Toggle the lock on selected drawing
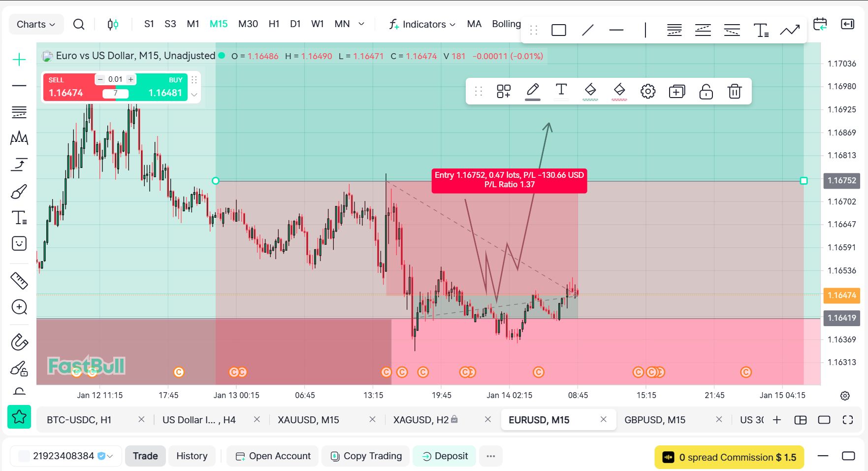 point(706,91)
